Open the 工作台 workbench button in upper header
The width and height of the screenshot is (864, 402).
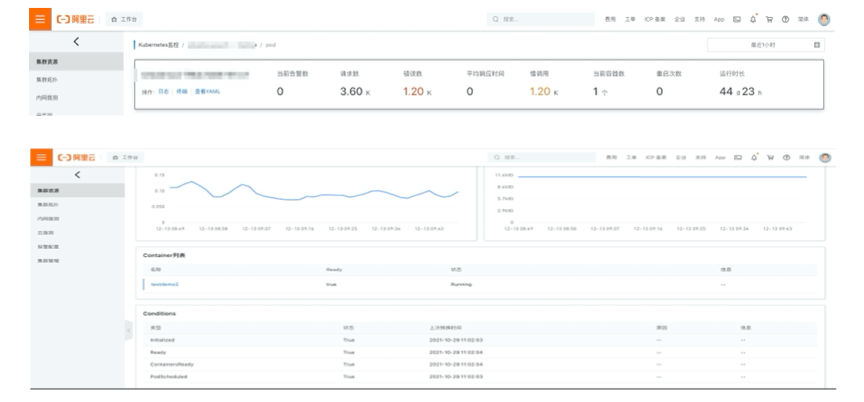click(124, 19)
